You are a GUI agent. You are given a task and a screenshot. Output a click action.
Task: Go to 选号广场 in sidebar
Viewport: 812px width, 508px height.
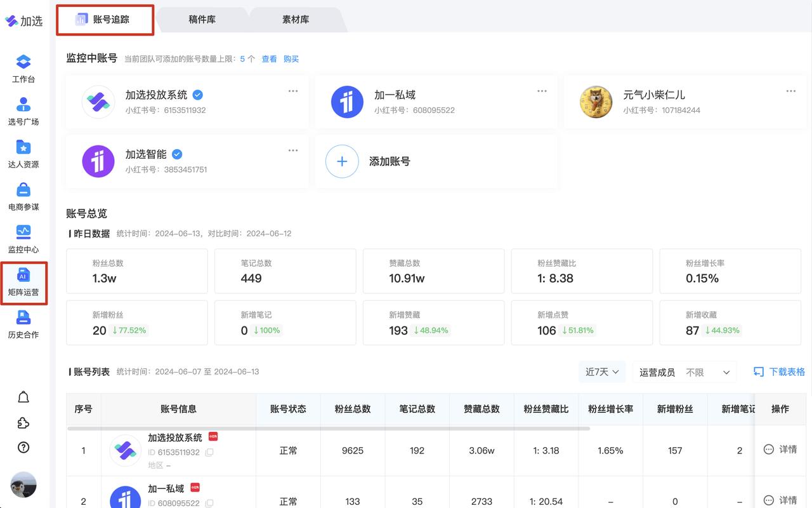tap(23, 112)
